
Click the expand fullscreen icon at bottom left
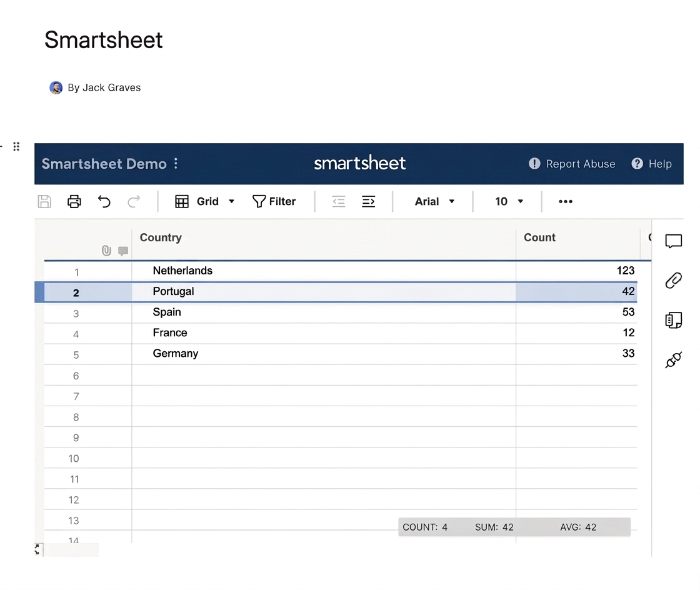coord(37,549)
